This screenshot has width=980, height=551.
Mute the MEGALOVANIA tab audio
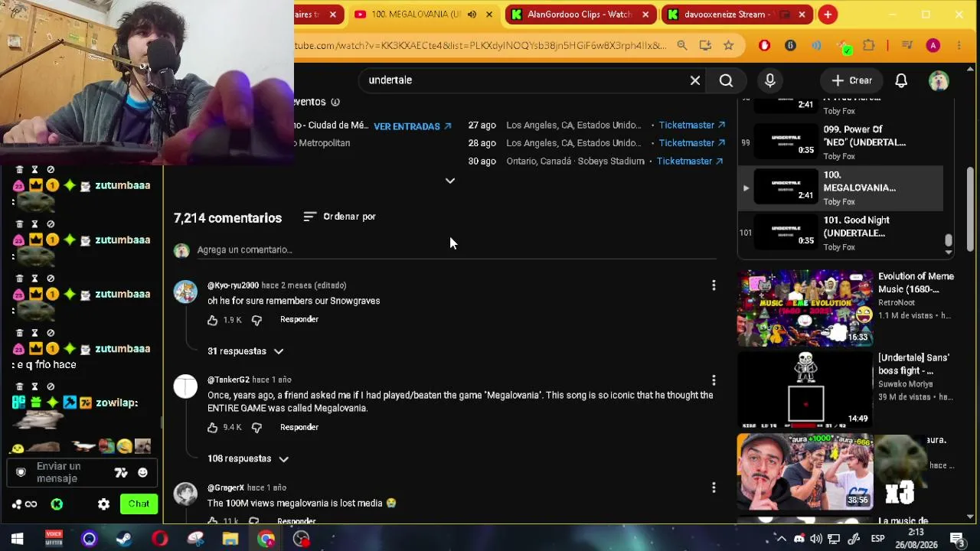(x=472, y=15)
